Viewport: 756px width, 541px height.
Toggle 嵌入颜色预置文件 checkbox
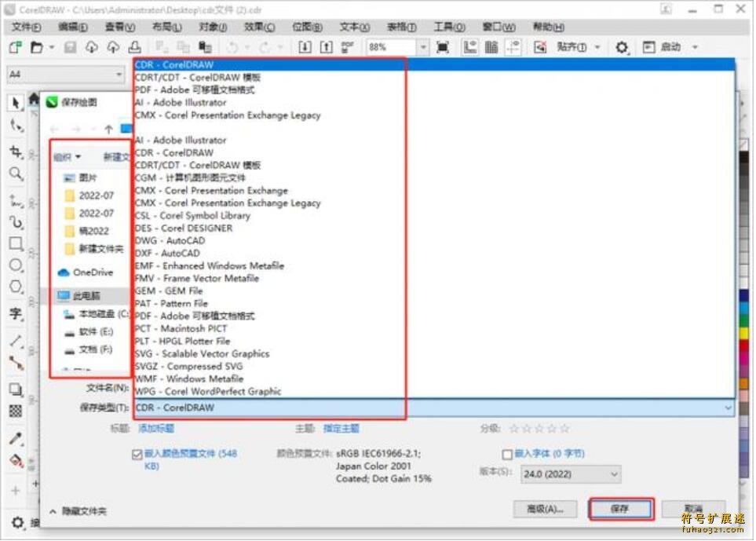click(x=137, y=454)
